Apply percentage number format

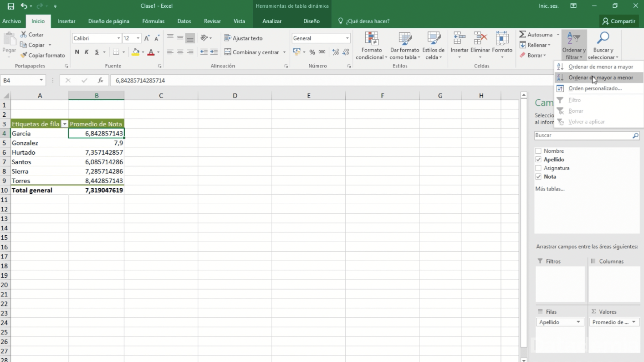pos(312,52)
